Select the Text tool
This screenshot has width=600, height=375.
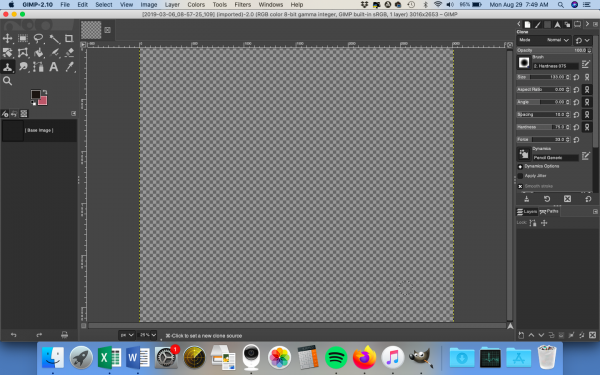coord(54,67)
